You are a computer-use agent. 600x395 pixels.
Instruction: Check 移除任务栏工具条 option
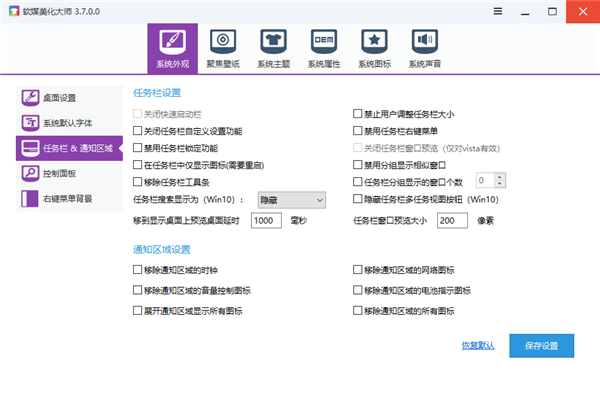coord(137,182)
